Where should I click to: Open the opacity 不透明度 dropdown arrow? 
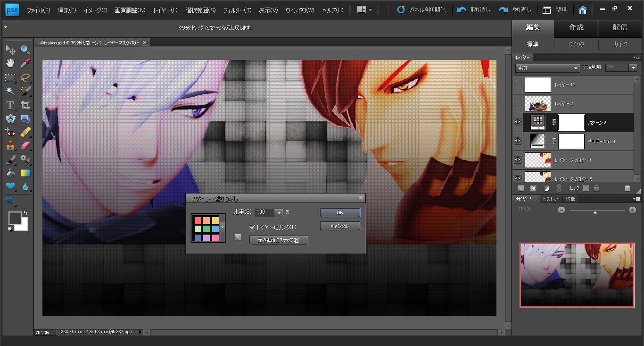633,68
